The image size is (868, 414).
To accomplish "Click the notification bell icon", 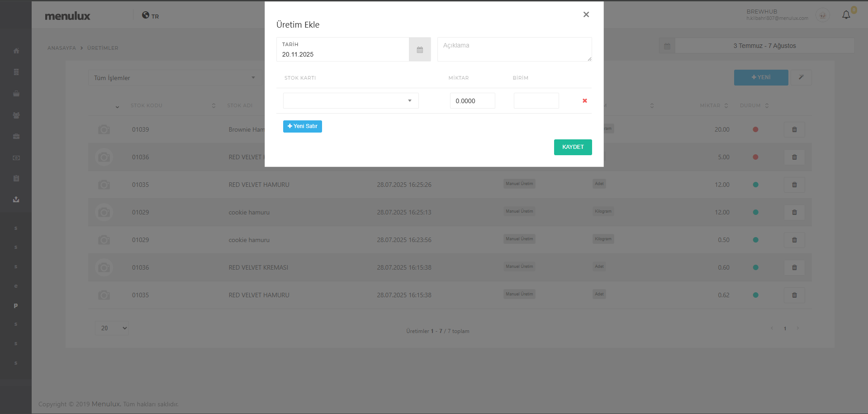I will (846, 15).
